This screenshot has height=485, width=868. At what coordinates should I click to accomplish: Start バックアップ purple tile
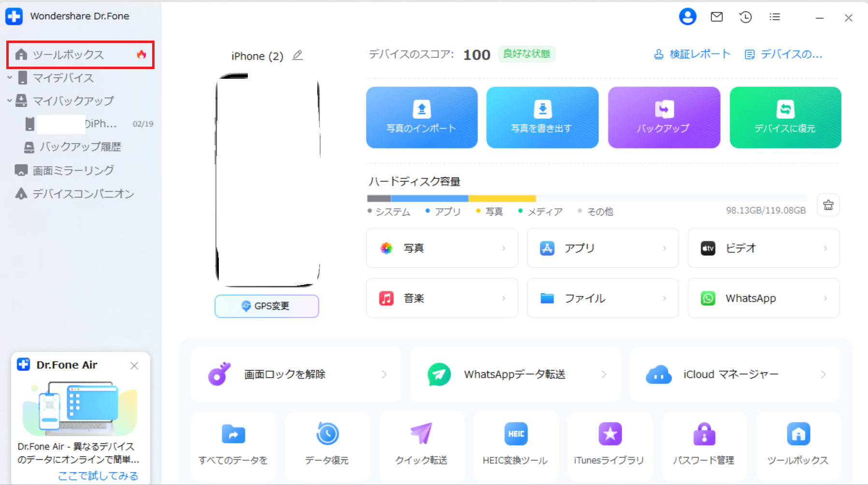pos(664,117)
